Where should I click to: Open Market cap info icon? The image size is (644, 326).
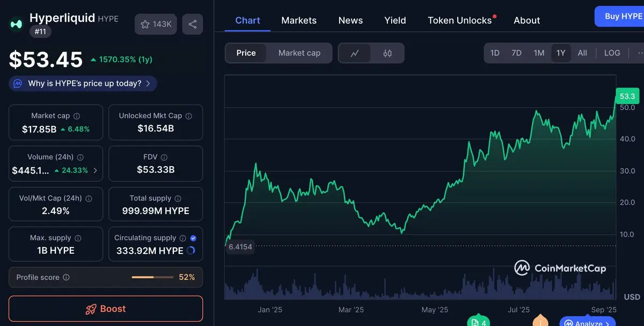coord(77,116)
